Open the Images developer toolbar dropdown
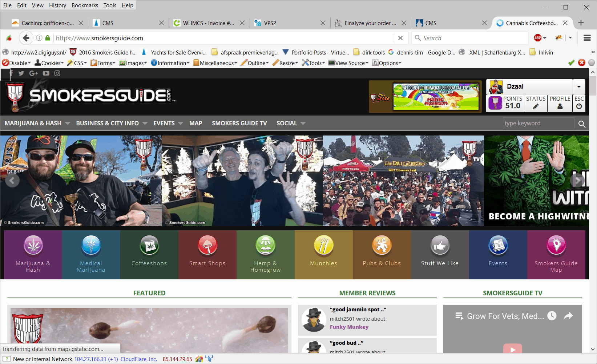This screenshot has height=364, width=597. point(133,63)
